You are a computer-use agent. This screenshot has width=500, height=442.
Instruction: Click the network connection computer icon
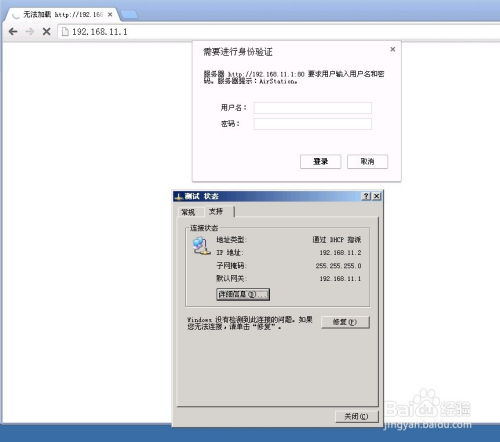(x=201, y=246)
